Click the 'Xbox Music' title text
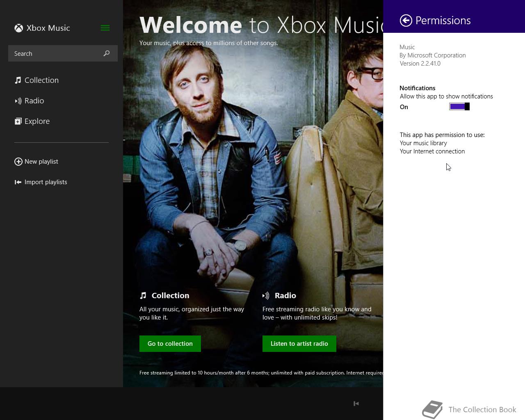This screenshot has width=525, height=420. [x=48, y=28]
